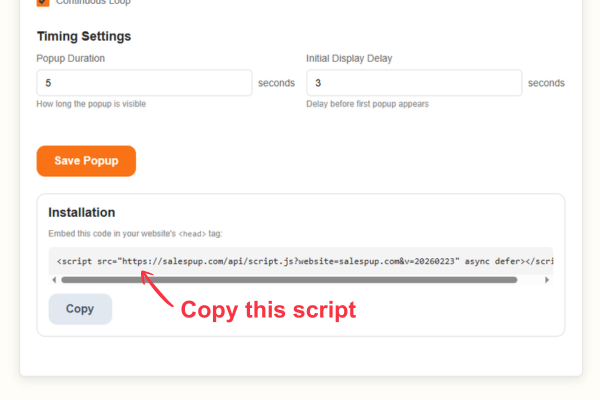Click 'How long the popup is visible' hint
This screenshot has width=600, height=400.
click(91, 104)
